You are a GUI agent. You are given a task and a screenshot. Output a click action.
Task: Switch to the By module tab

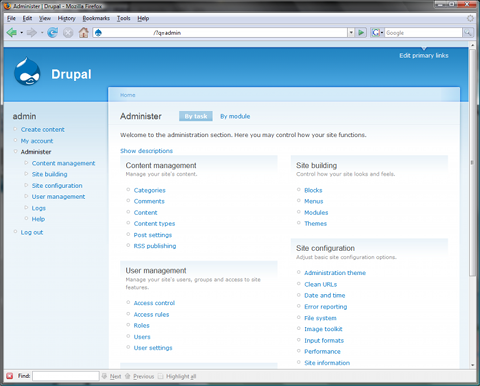coord(235,116)
